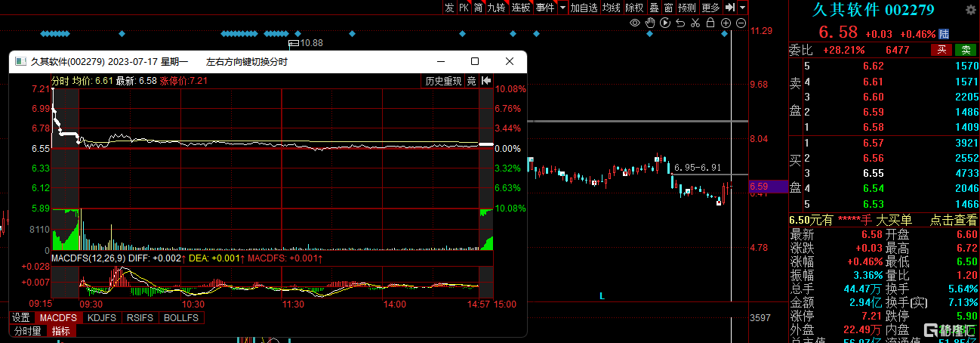Zoom out with the minus circle icon
The height and width of the screenshot is (343, 980).
[741, 23]
